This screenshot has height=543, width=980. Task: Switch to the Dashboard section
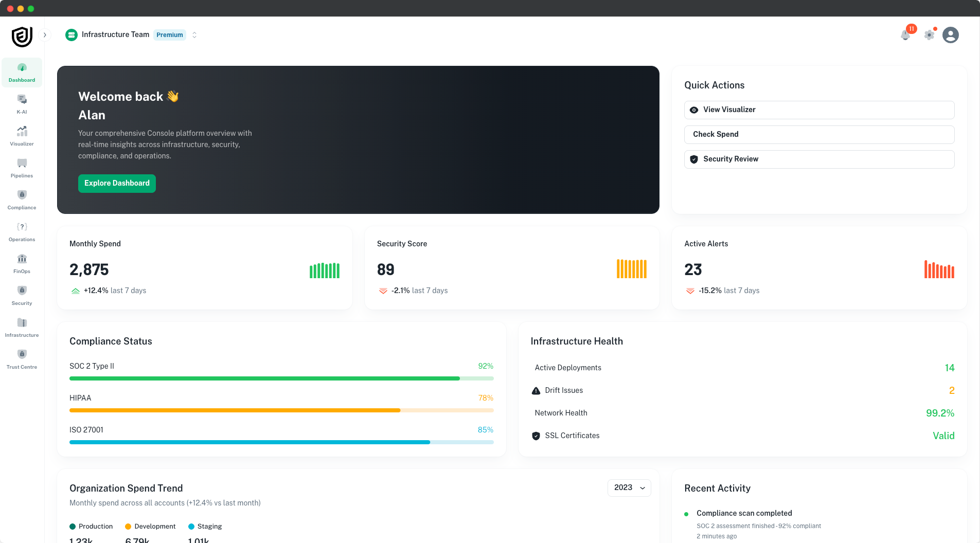22,72
